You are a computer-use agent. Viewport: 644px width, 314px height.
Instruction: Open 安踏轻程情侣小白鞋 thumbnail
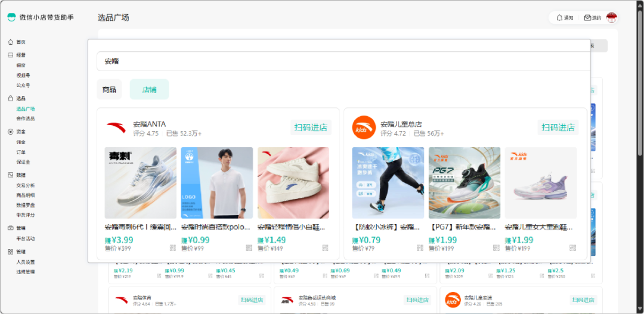point(293,183)
